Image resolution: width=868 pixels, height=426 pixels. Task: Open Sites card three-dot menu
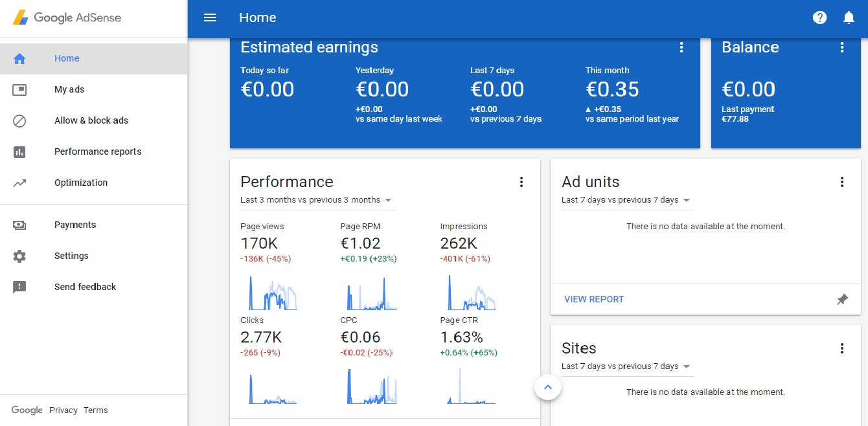pos(842,348)
